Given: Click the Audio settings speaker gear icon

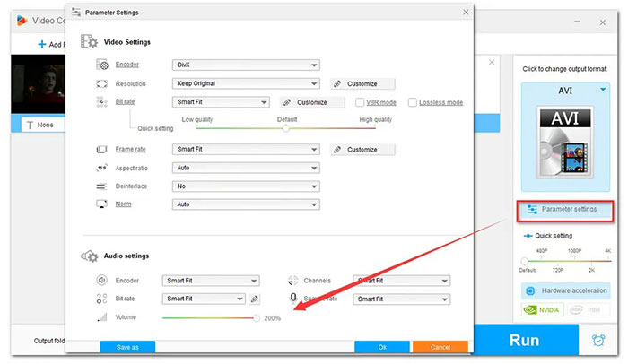Looking at the screenshot, I should (x=89, y=256).
